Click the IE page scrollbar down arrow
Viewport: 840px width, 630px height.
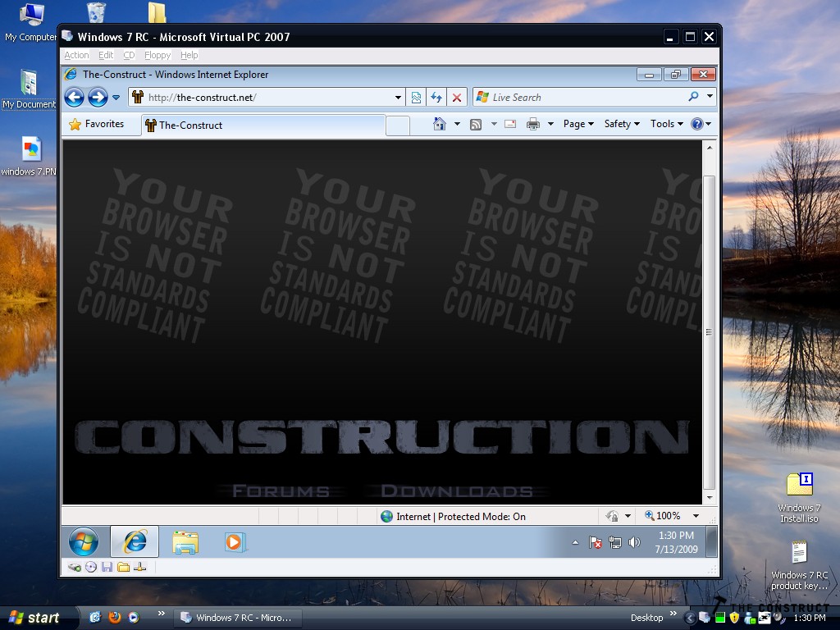point(710,498)
